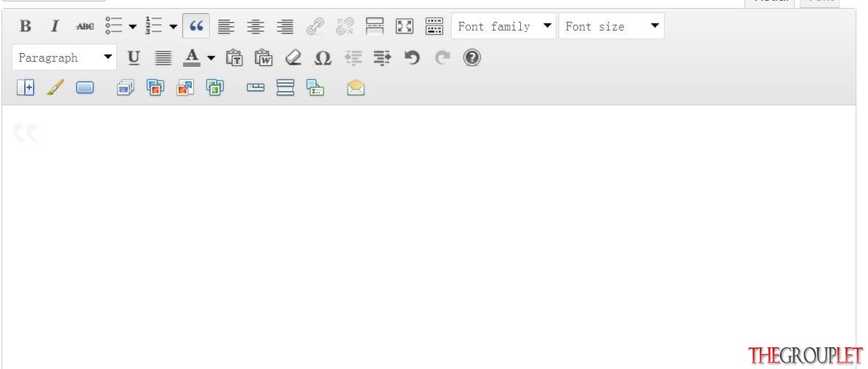
Task: Open the Help question mark icon
Action: click(x=471, y=57)
